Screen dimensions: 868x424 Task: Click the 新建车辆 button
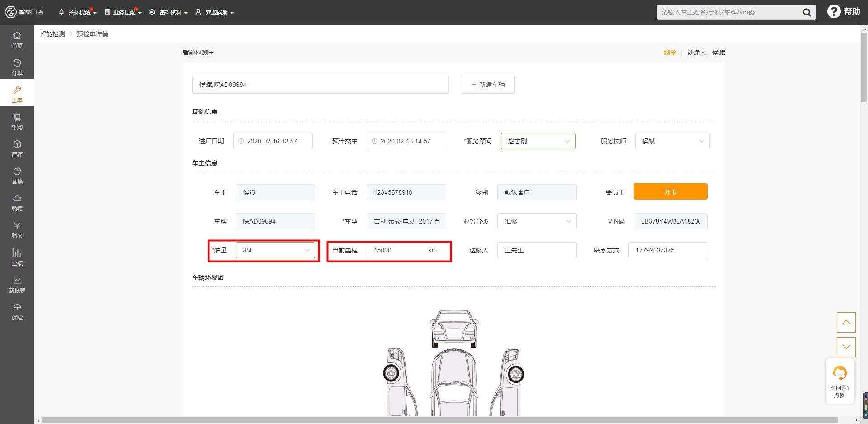click(x=487, y=85)
